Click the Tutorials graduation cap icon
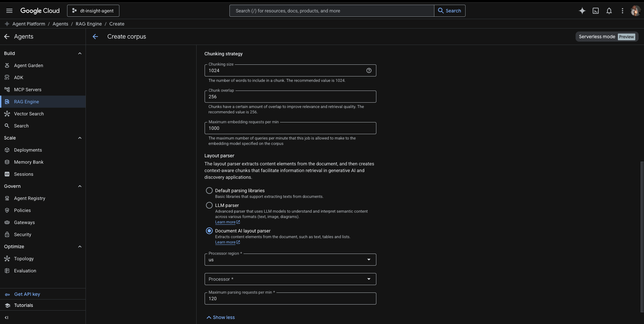This screenshot has width=644, height=324. tap(7, 305)
